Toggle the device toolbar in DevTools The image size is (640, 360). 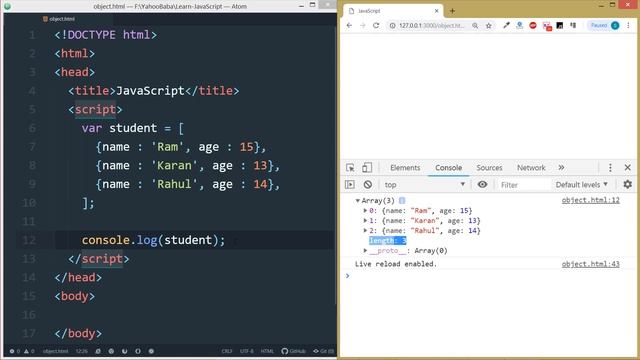point(367,168)
